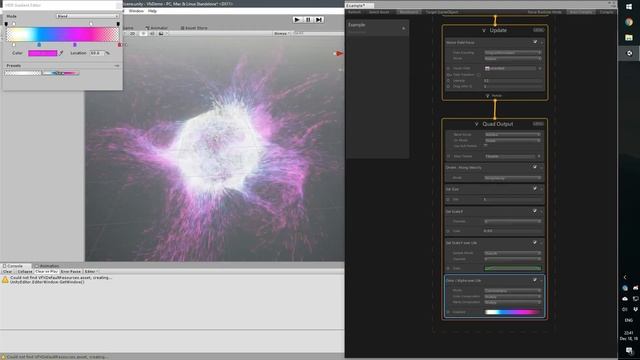Choose the white transparent gradient preset
640x360 pixels.
pos(23,73)
